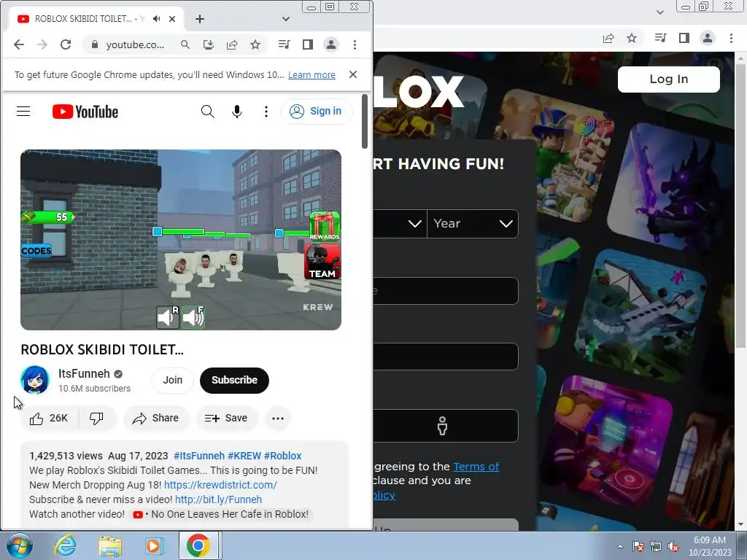Go to YouTube home via logo
The image size is (747, 560).
(85, 112)
